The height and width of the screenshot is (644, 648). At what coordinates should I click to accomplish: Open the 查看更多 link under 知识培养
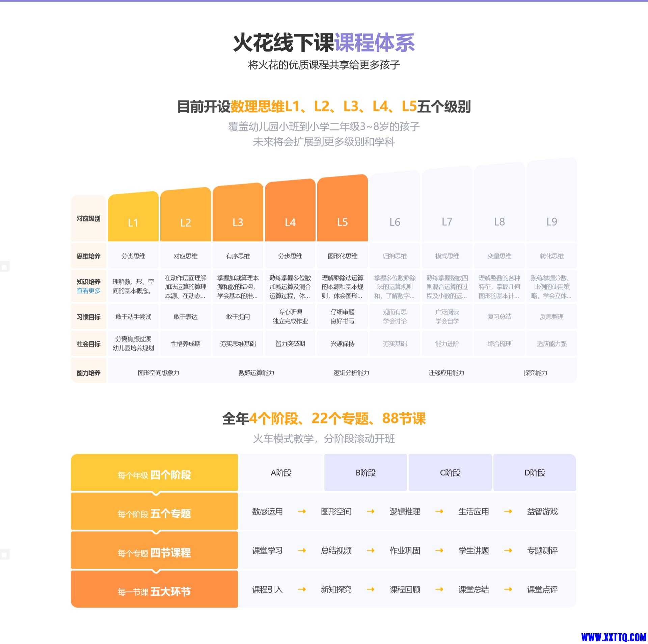(x=88, y=291)
